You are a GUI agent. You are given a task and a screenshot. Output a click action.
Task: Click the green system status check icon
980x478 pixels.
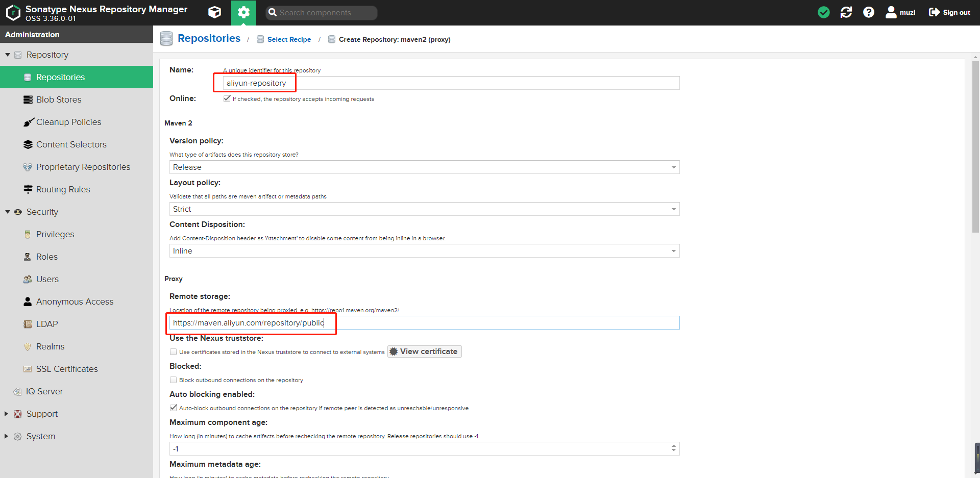(x=823, y=12)
